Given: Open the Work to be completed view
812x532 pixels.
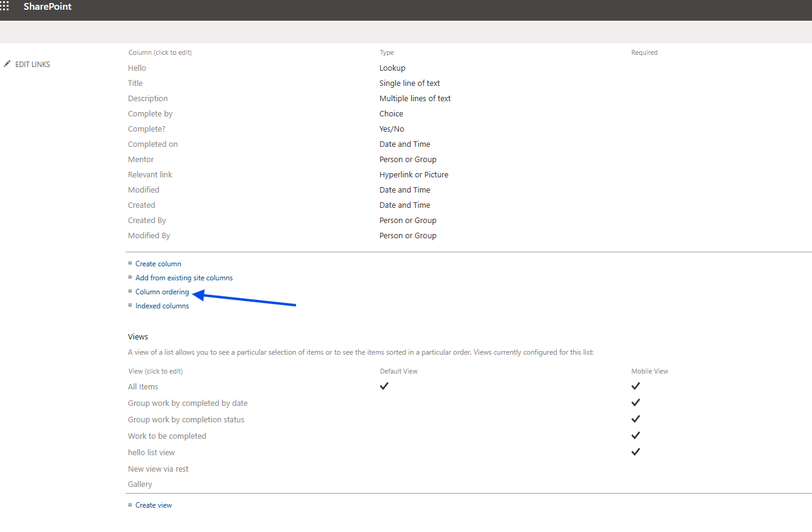Looking at the screenshot, I should [x=167, y=436].
